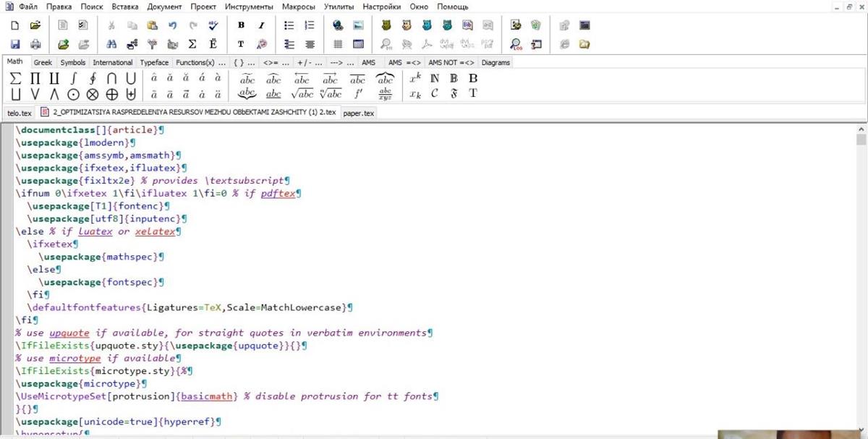Viewport: 868px width, 439px height.
Task: Insert a bulleted list with the bullets icon
Action: point(289,25)
